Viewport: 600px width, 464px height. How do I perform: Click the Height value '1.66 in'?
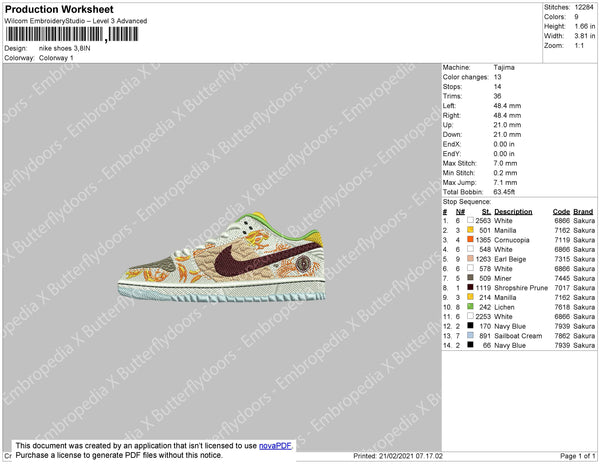coord(585,26)
